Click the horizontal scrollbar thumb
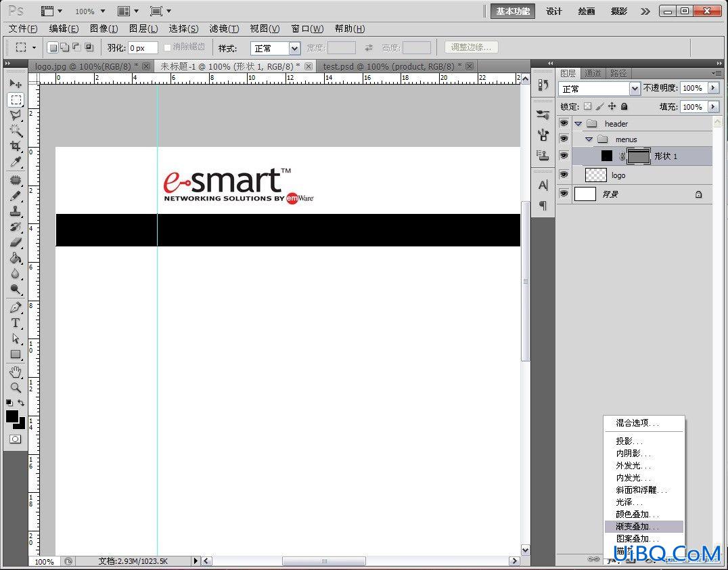 (x=323, y=561)
